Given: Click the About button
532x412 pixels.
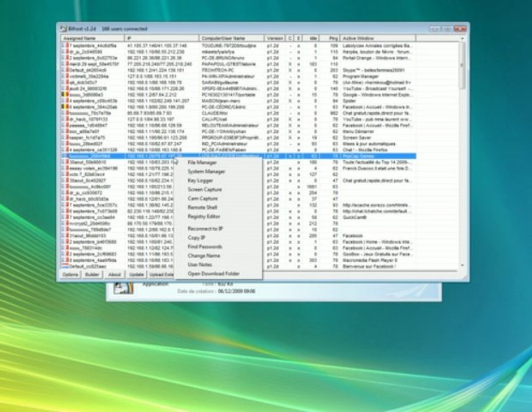Looking at the screenshot, I should click(114, 275).
